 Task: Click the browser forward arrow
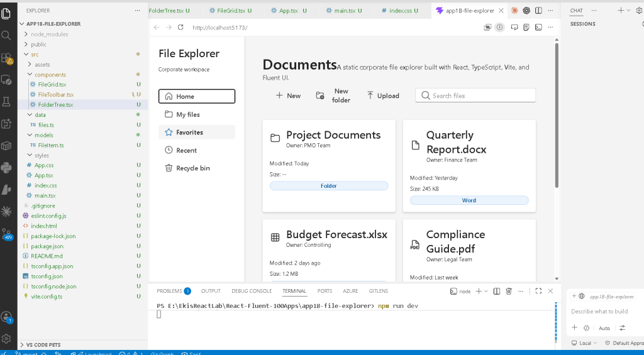point(169,28)
